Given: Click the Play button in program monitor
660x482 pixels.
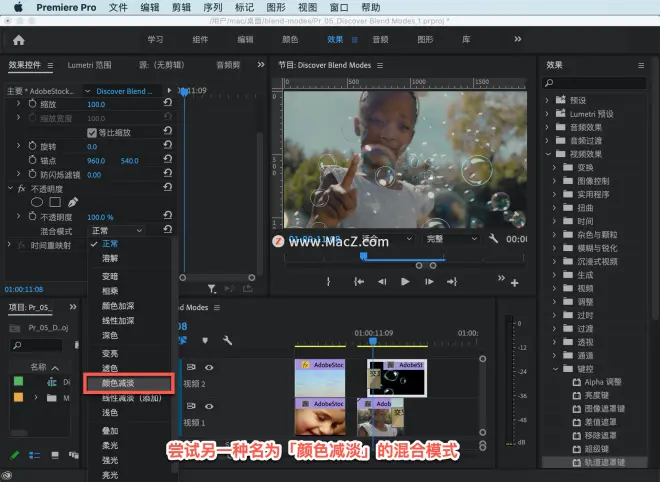Looking at the screenshot, I should (x=405, y=282).
